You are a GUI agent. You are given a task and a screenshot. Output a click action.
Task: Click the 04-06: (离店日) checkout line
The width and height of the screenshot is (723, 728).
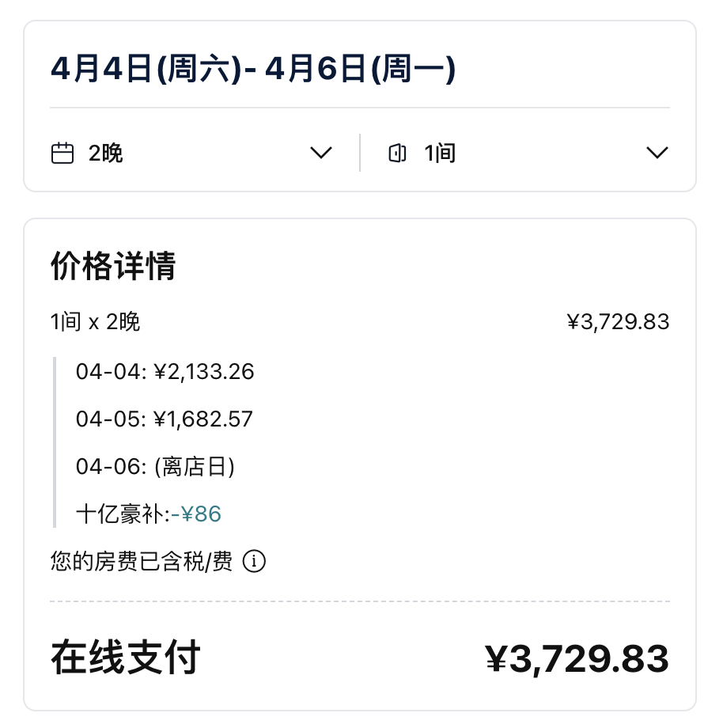point(155,467)
